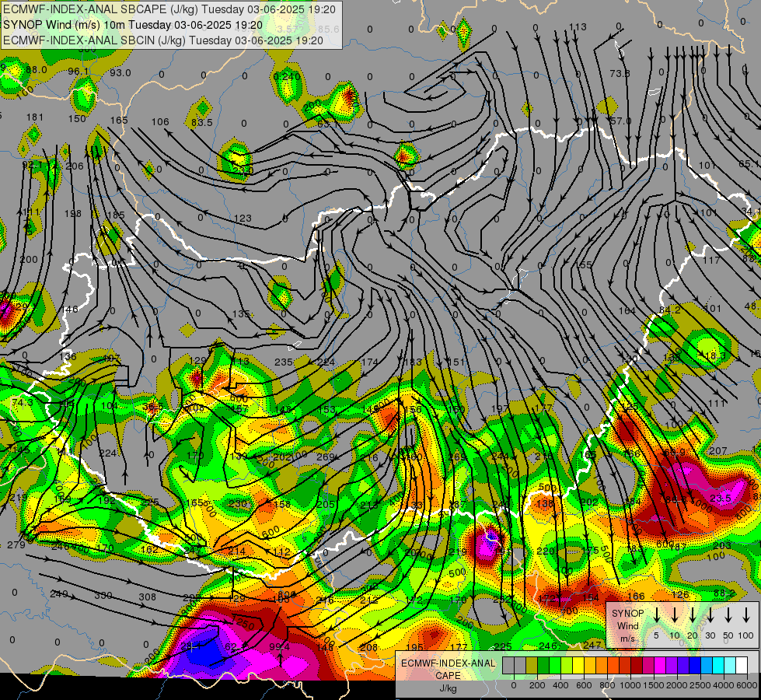This screenshot has width=761, height=700.
Task: Click the map value 126
Action: pyautogui.click(x=680, y=594)
